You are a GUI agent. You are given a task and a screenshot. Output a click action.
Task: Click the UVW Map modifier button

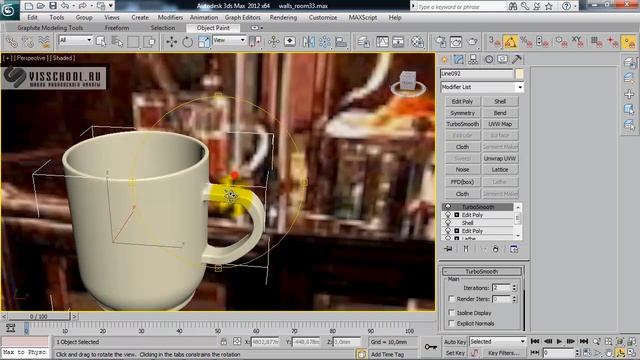[500, 124]
